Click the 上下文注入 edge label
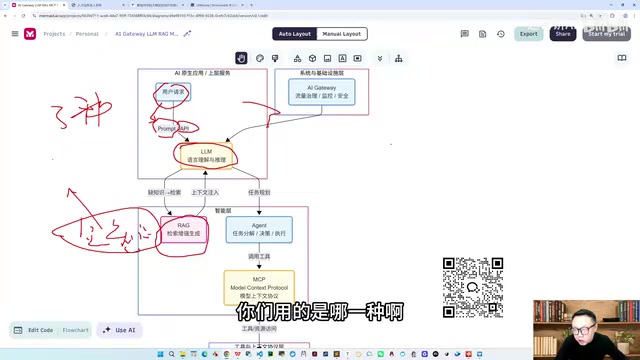Screen dimensions: 640x360 pyautogui.click(x=205, y=192)
